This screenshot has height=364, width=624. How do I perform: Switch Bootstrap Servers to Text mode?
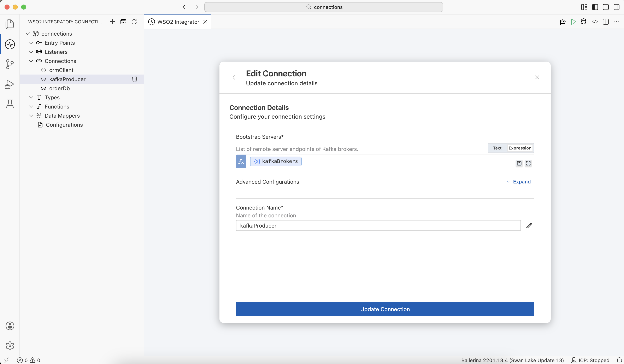(x=497, y=148)
